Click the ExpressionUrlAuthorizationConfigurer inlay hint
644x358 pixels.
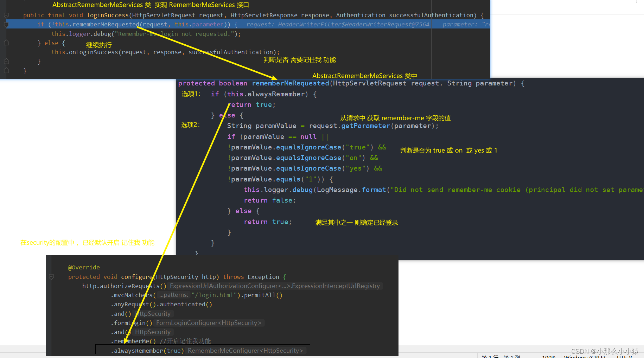point(275,286)
